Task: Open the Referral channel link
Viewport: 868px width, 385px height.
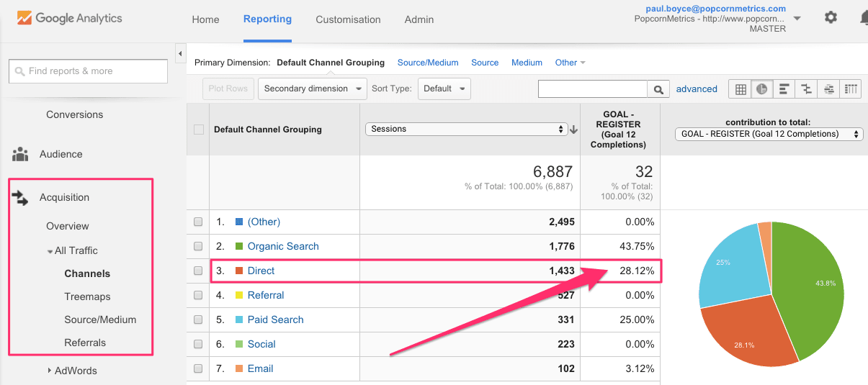Action: click(266, 295)
